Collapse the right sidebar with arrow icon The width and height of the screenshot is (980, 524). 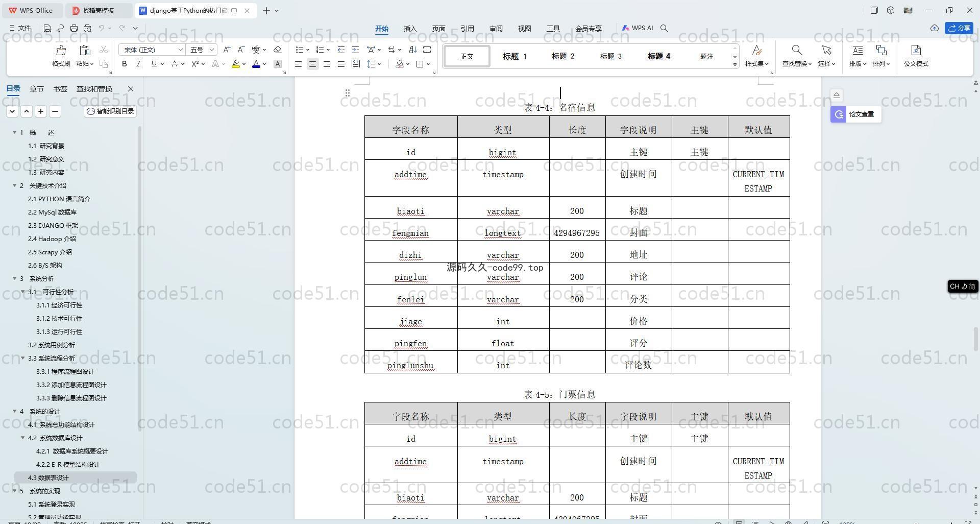pos(836,95)
